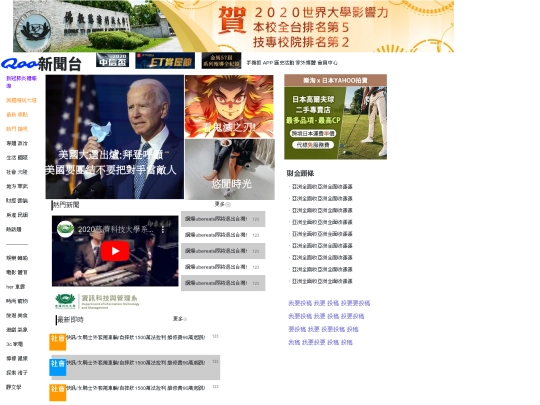
Task: Open the purple link in left sidebar
Action: pyautogui.click(x=21, y=82)
